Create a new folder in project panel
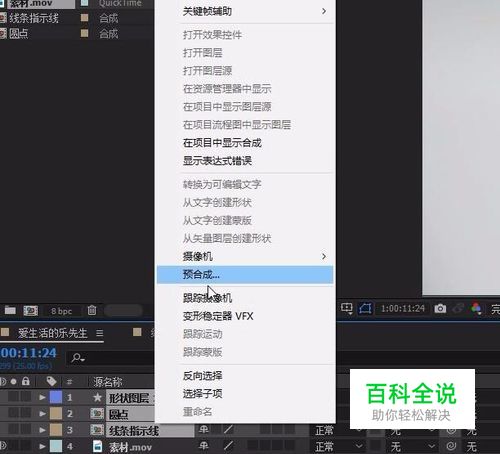Viewport: 500px width, 454px height. point(10,311)
